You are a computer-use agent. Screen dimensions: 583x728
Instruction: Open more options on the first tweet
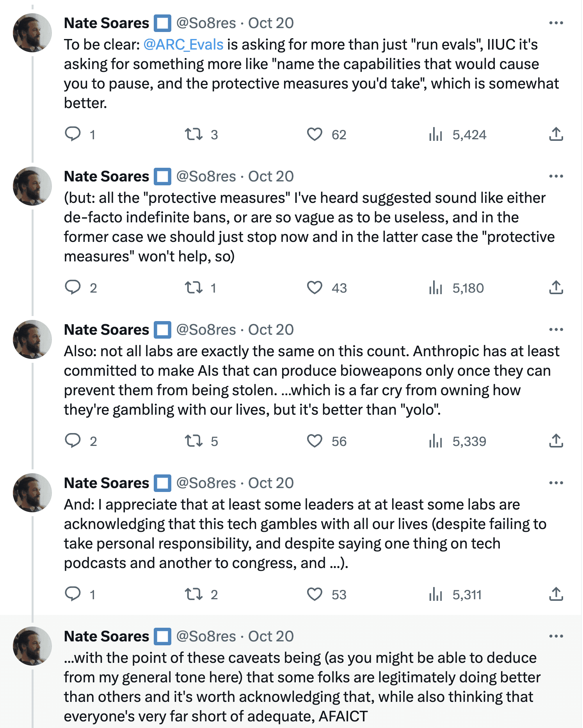(x=556, y=23)
